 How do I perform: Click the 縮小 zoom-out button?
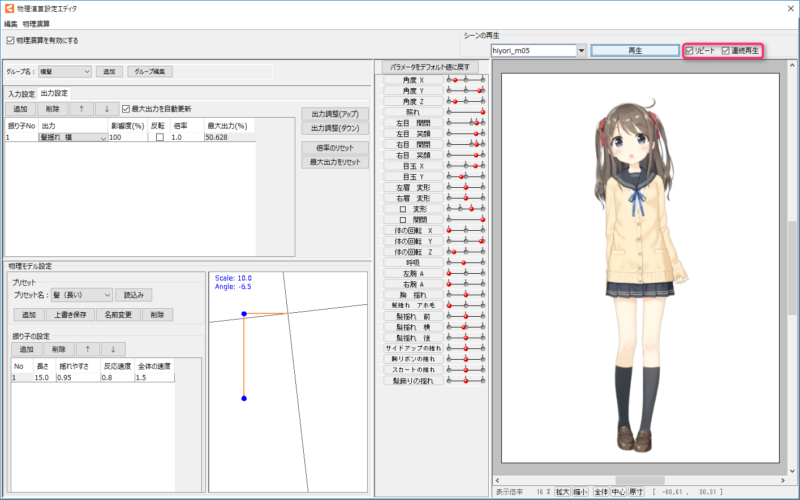[580, 492]
